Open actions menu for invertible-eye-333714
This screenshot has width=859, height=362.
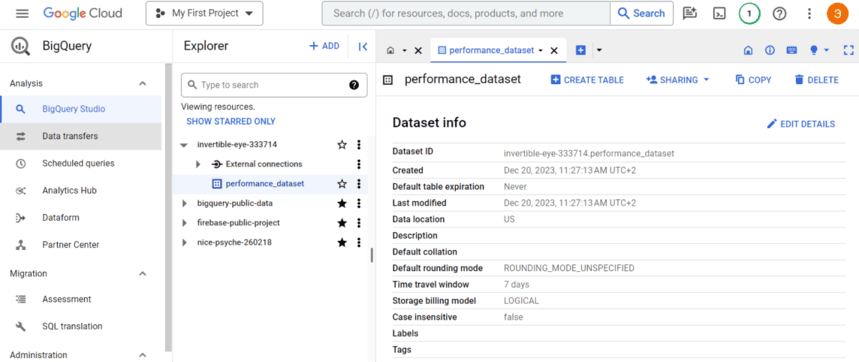359,145
